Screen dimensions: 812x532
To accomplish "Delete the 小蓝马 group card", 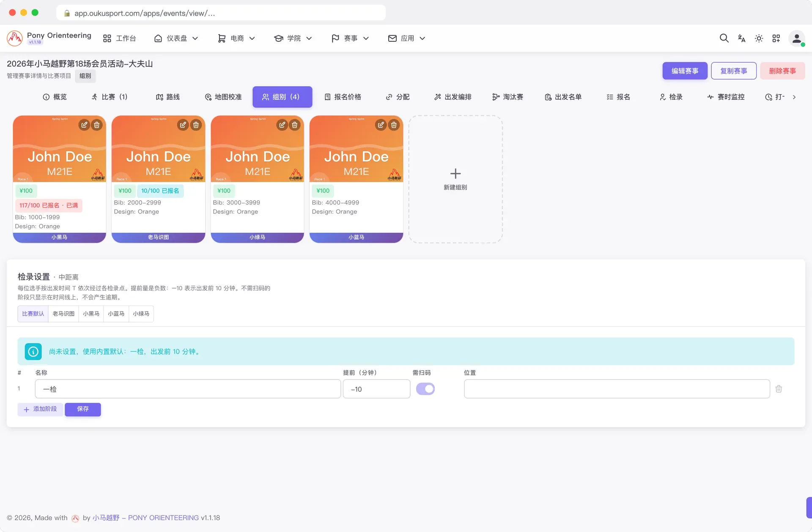I will click(x=394, y=125).
